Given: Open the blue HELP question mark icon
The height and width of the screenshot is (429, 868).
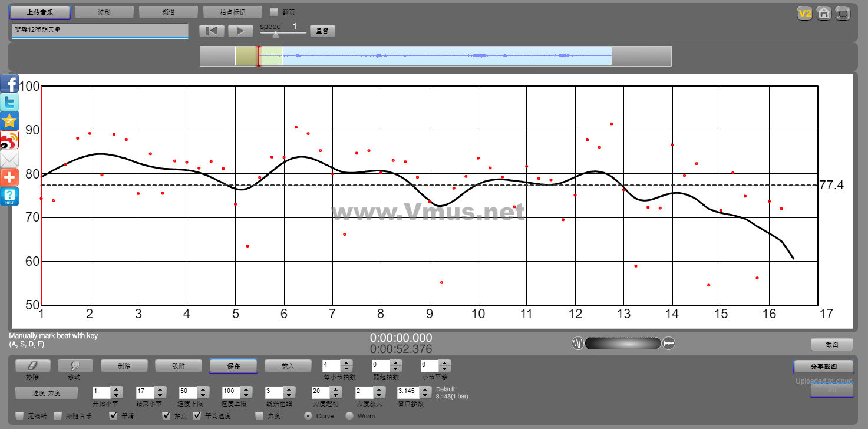Looking at the screenshot, I should pos(9,196).
